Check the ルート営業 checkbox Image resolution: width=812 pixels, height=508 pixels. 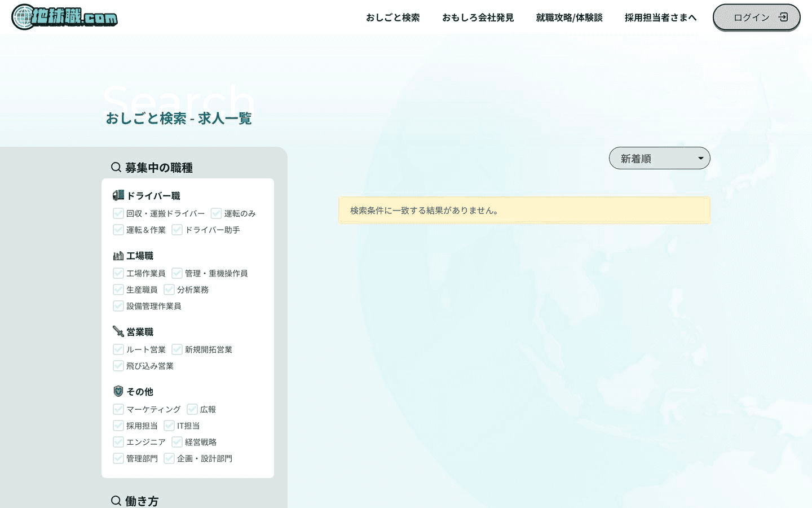118,349
